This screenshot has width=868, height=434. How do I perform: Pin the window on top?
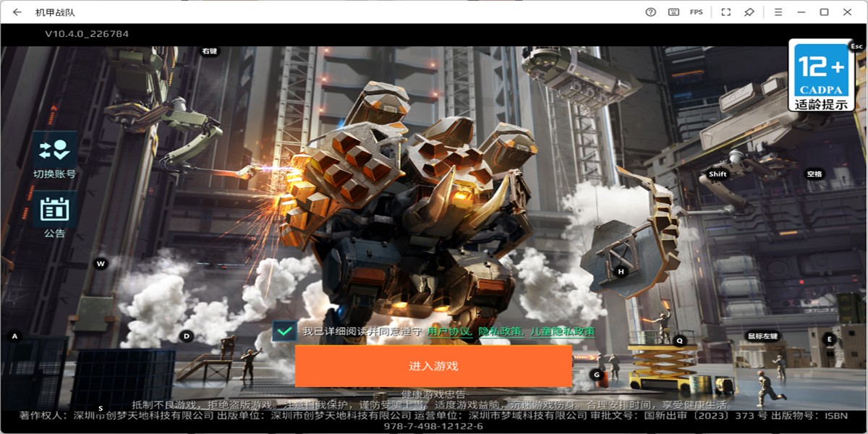click(749, 12)
